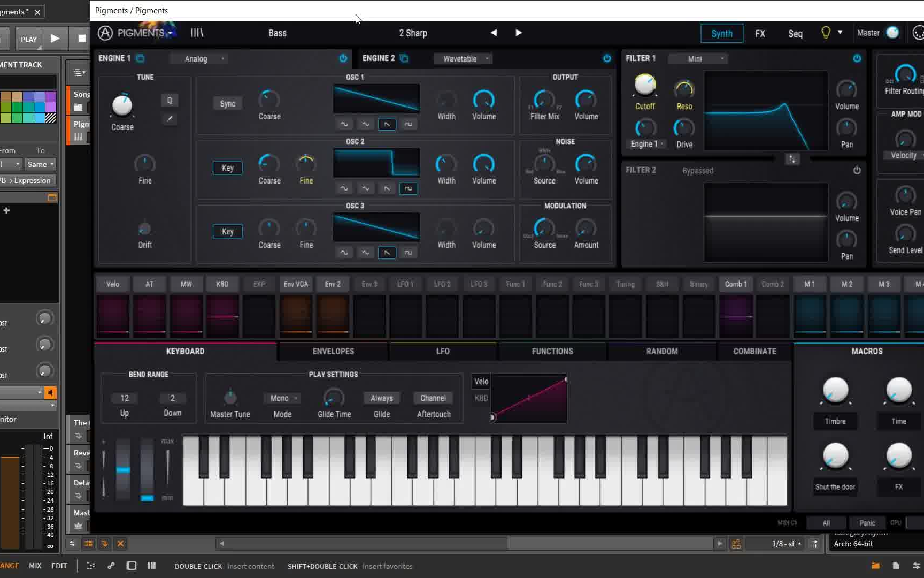The image size is (924, 578).
Task: Open the Mono play mode dropdown
Action: [283, 398]
